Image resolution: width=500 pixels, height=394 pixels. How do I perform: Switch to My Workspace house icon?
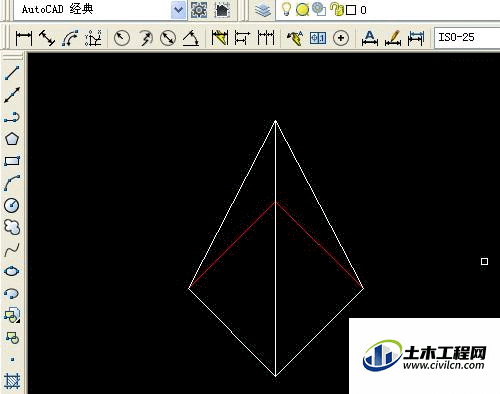(x=222, y=10)
